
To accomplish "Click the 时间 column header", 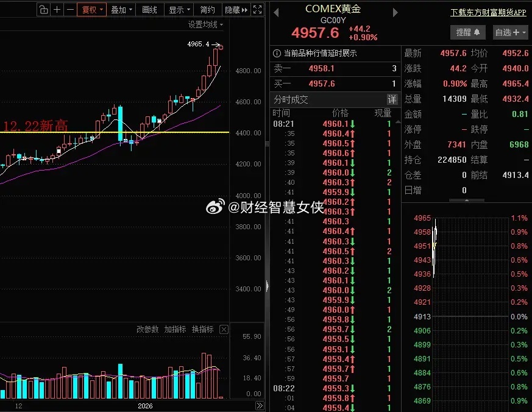I will [x=282, y=113].
